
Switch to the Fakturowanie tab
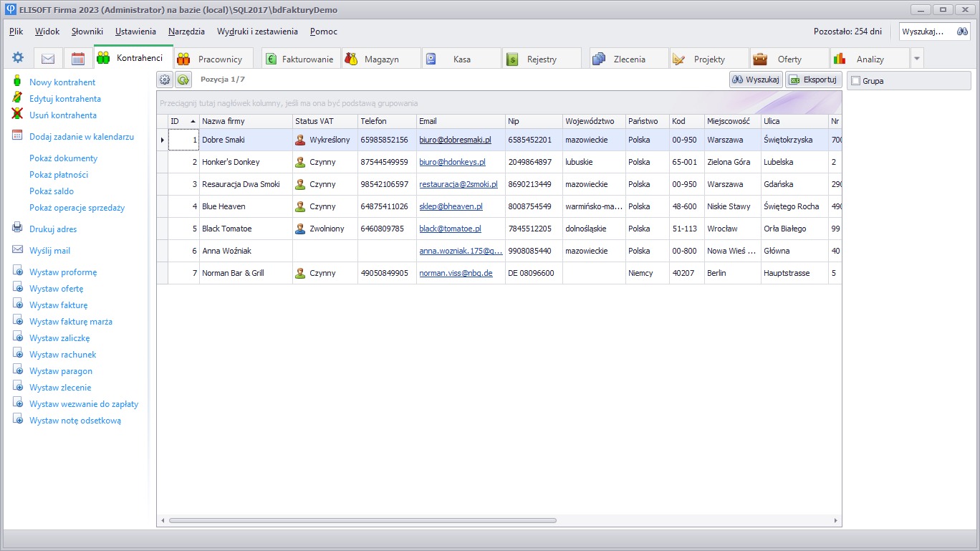click(302, 59)
